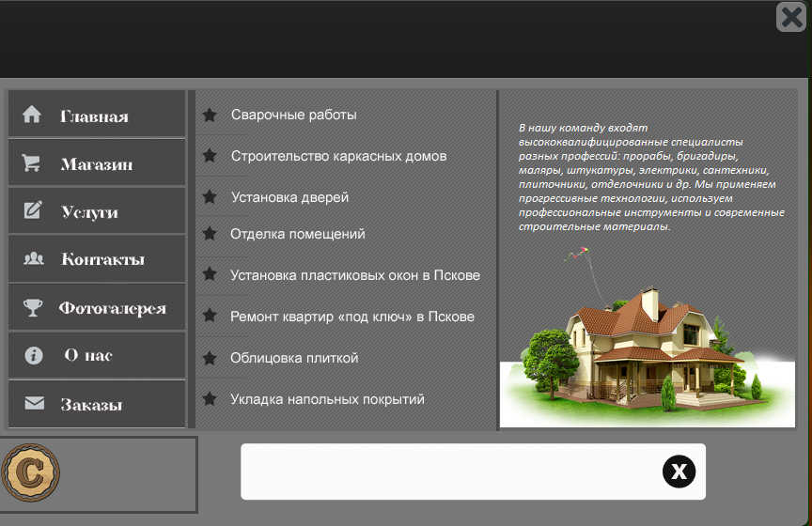Select the Установка дверей service link
This screenshot has height=526, width=812.
289,197
